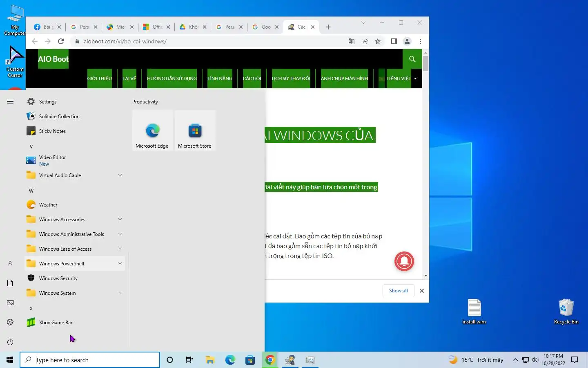Open the Weather app
The width and height of the screenshot is (588, 368).
click(75, 204)
